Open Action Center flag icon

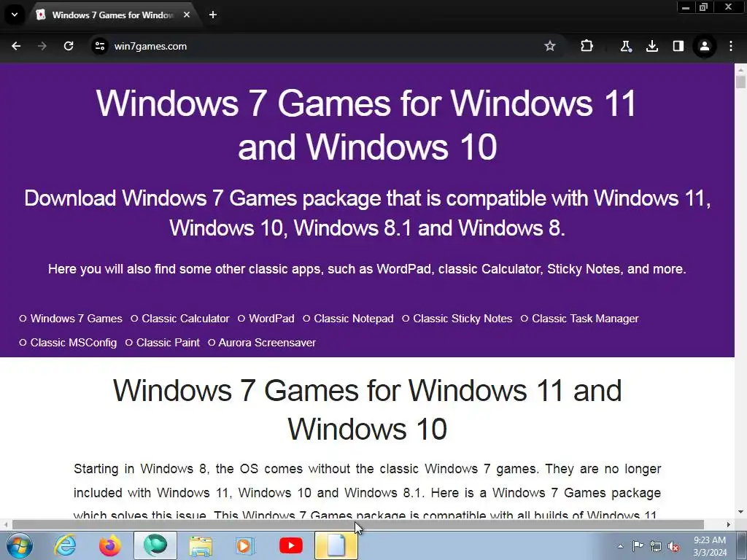tap(638, 546)
